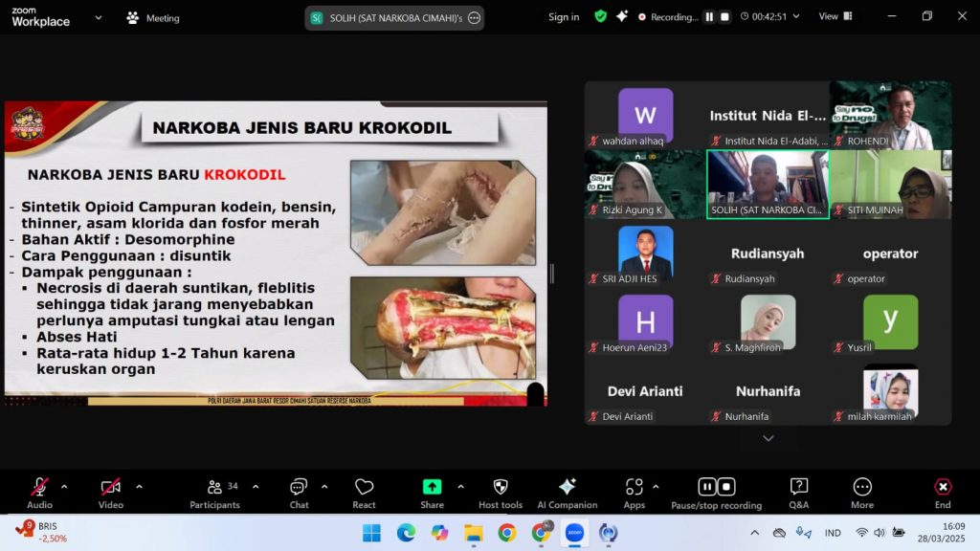
Task: Expand video options arrow next to Video
Action: tap(139, 486)
